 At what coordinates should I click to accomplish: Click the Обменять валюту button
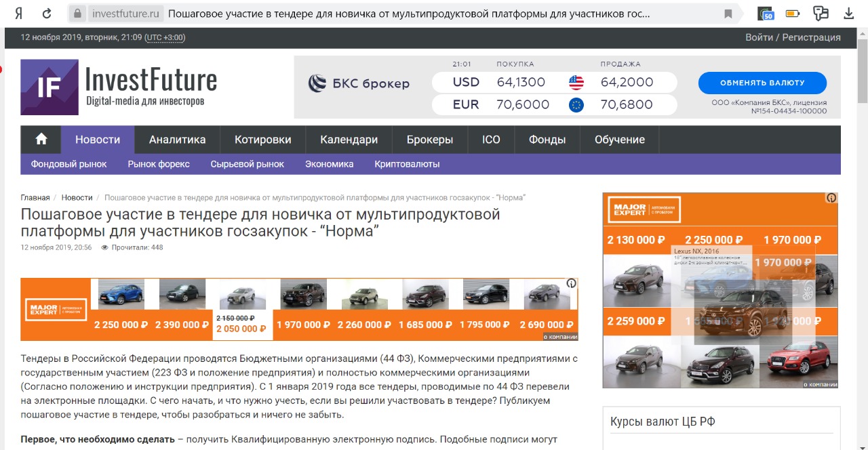pyautogui.click(x=762, y=83)
